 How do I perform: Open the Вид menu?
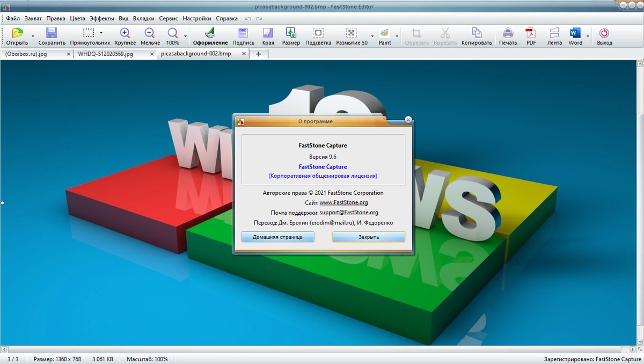click(x=123, y=18)
